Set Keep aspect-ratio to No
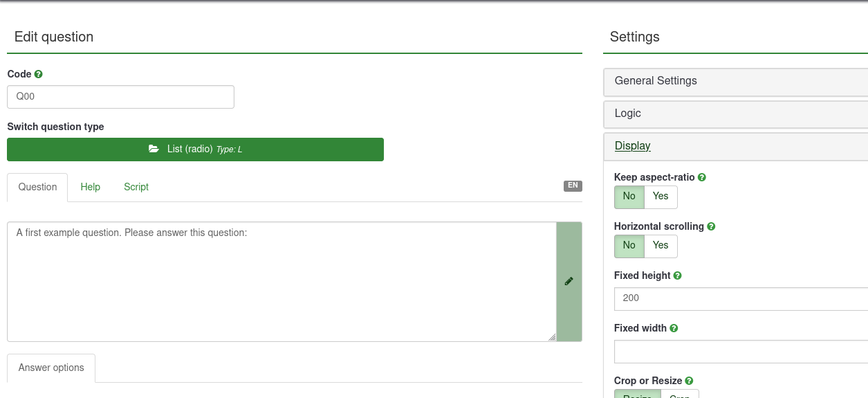The height and width of the screenshot is (398, 868). 629,197
